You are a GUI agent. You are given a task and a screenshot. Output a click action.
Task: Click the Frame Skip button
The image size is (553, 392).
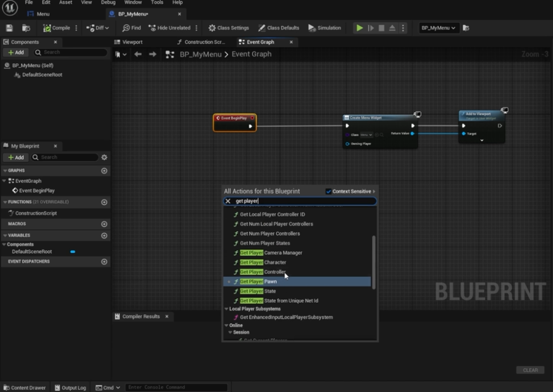click(370, 28)
